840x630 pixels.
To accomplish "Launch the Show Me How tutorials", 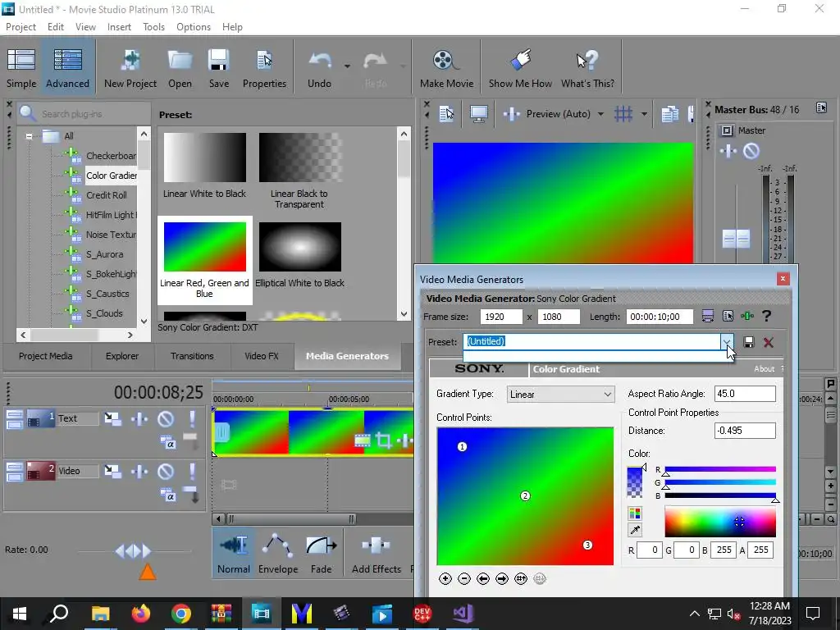I will pyautogui.click(x=520, y=68).
